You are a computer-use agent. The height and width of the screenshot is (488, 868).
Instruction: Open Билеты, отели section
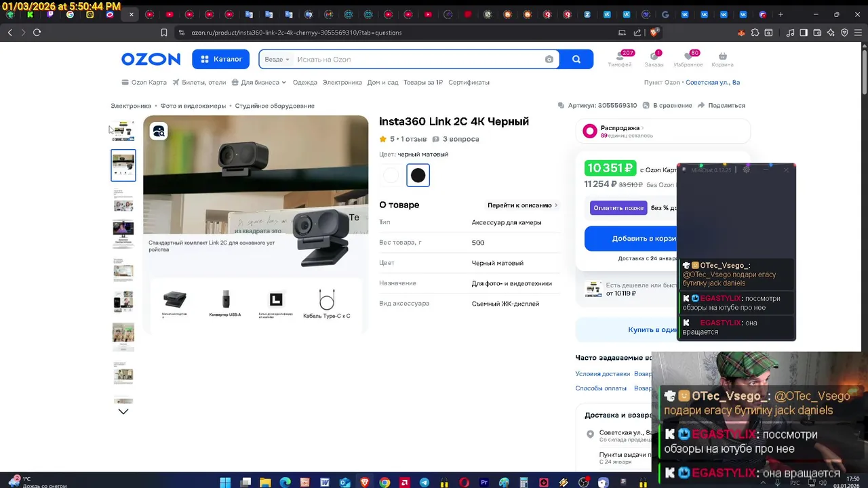coord(199,83)
